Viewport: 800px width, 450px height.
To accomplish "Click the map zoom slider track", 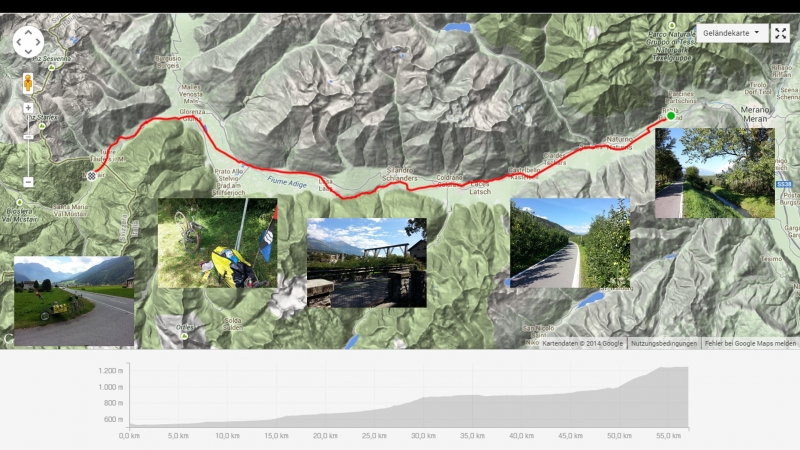I will coord(28,145).
